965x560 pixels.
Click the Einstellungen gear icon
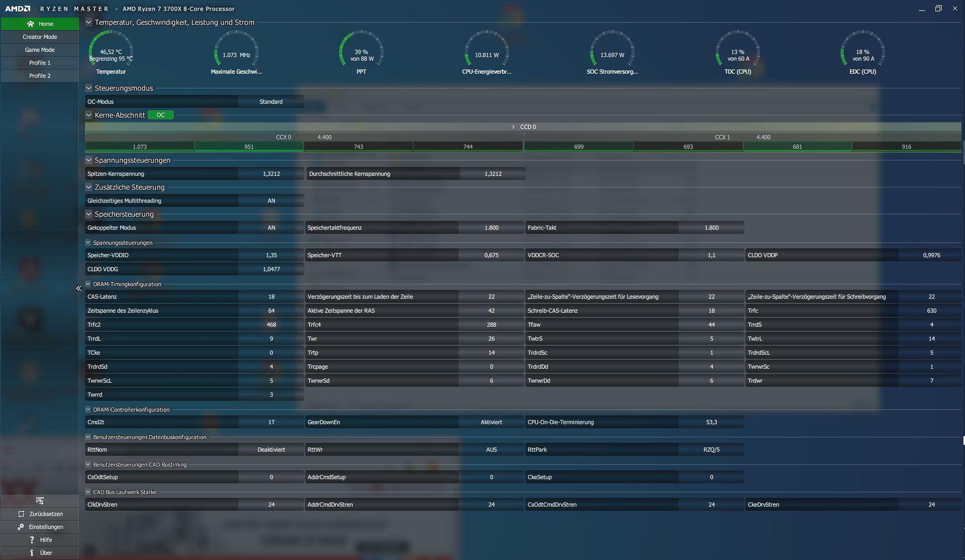click(21, 527)
